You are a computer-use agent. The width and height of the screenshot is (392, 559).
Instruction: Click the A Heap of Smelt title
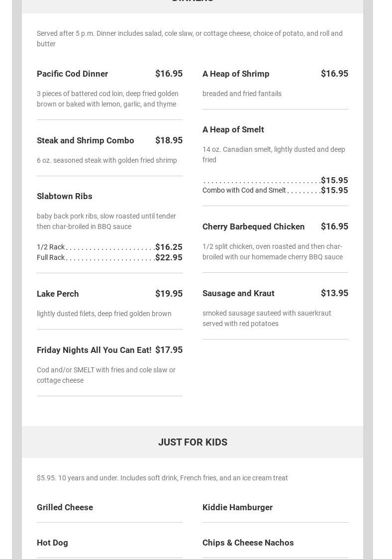233,129
